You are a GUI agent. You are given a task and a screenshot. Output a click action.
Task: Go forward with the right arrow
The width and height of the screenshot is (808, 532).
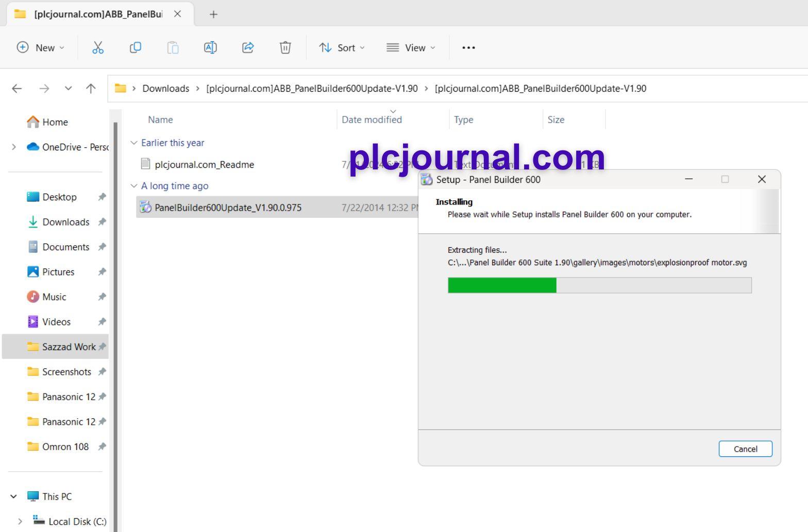[x=44, y=89]
